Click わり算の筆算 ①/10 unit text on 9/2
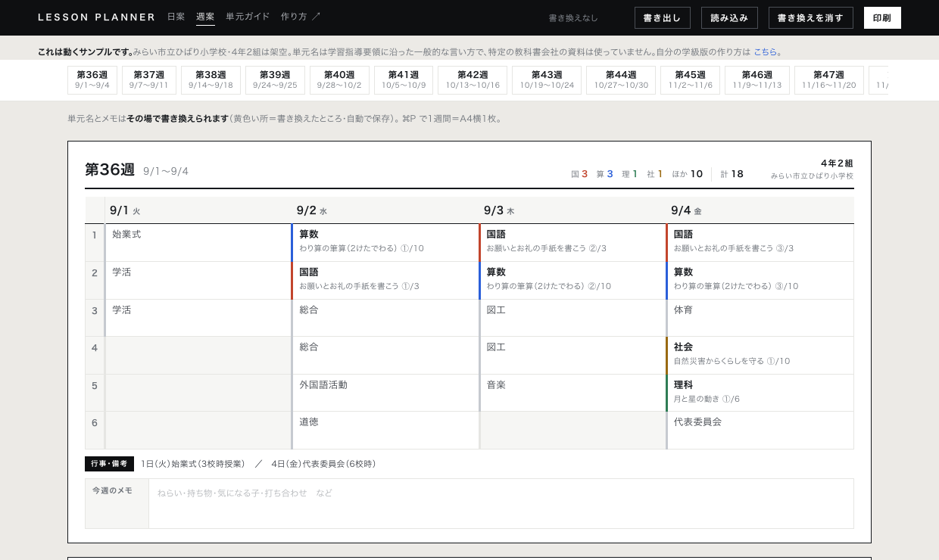The height and width of the screenshot is (560, 939). (361, 248)
